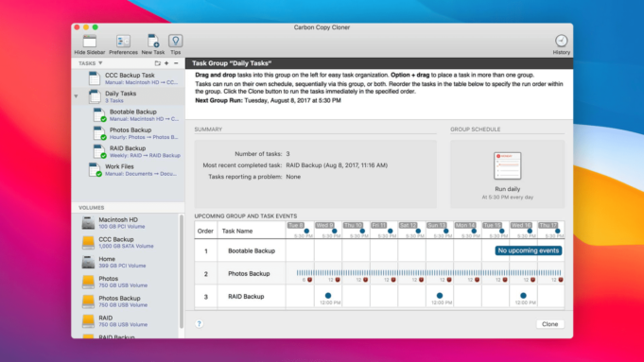Open Preferences from the toolbar

point(123,42)
